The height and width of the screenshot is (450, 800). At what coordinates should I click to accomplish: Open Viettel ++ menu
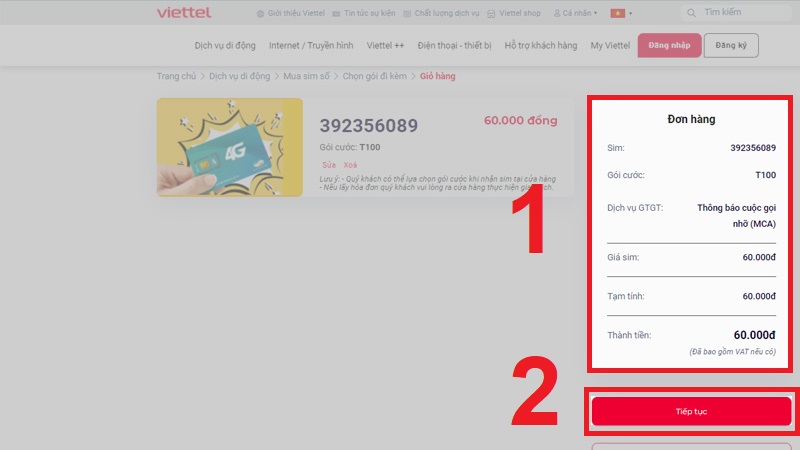coord(385,45)
